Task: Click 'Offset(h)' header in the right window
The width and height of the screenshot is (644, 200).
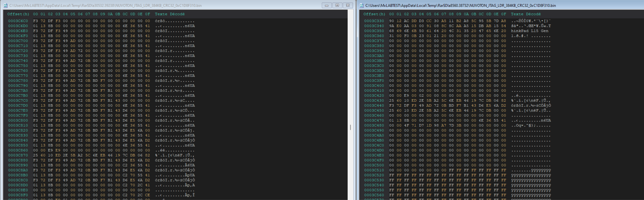Action: click(374, 14)
